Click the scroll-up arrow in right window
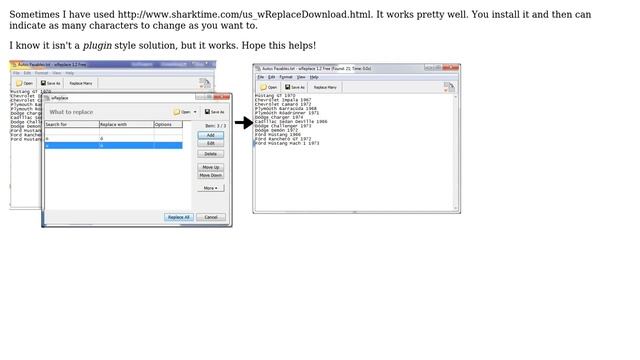Image resolution: width=640 pixels, height=360 pixels. pyautogui.click(x=456, y=97)
